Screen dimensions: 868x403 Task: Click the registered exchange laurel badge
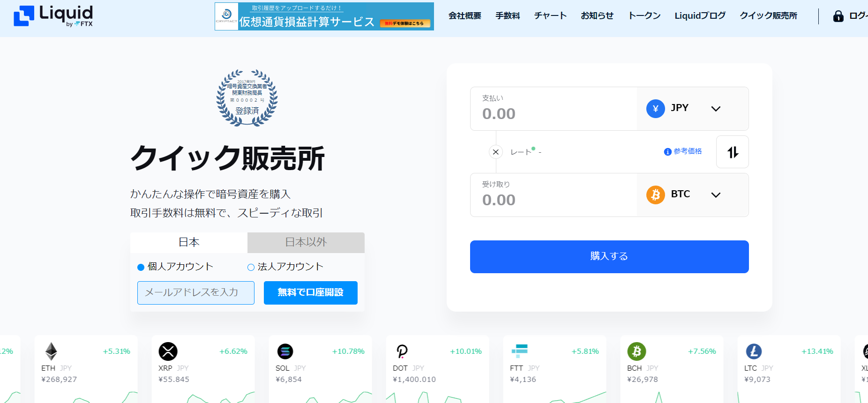pos(247,98)
